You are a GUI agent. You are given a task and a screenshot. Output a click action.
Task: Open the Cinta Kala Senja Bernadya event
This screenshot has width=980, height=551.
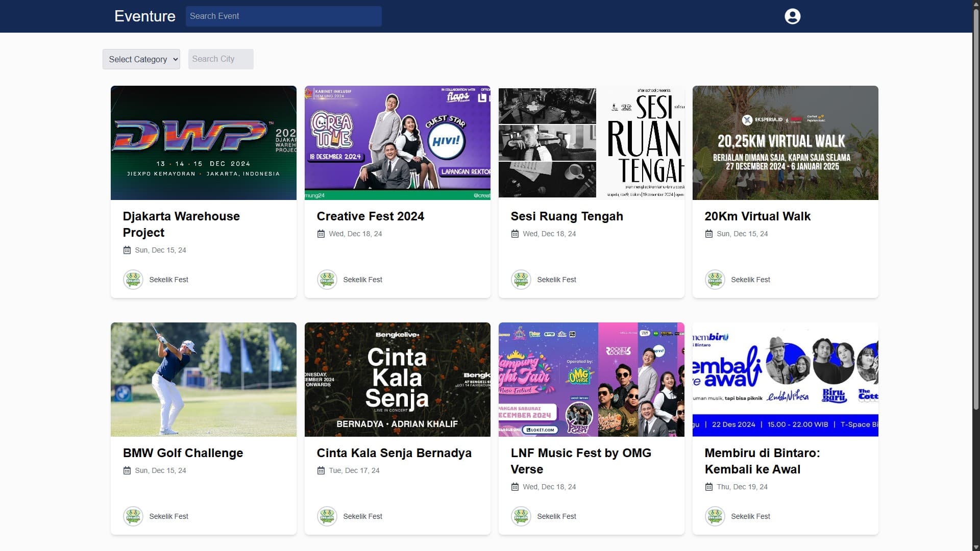tap(394, 453)
